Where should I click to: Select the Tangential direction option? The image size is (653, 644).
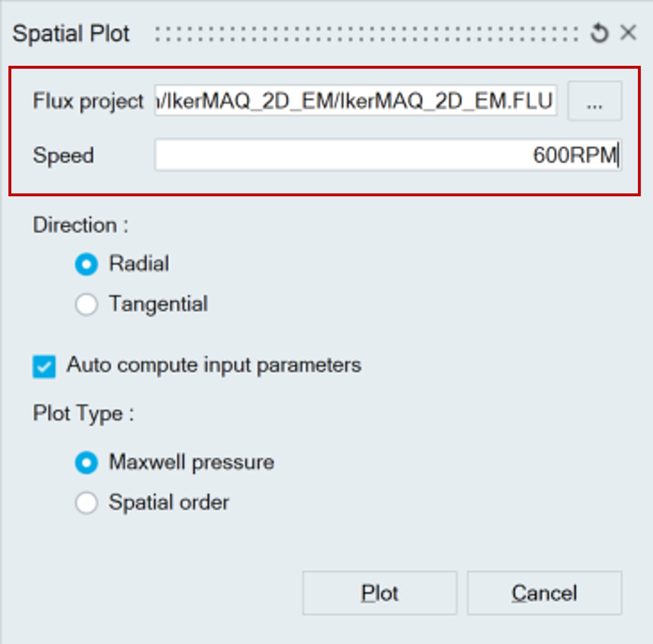coord(86,304)
